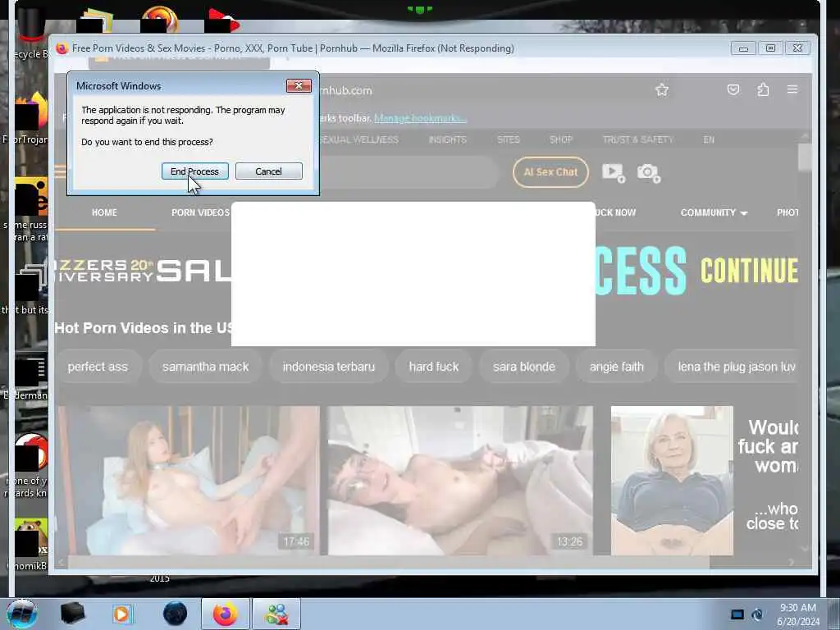Viewport: 840px width, 630px height.
Task: Click the CONTINUE text on the banner
Action: pos(750,271)
